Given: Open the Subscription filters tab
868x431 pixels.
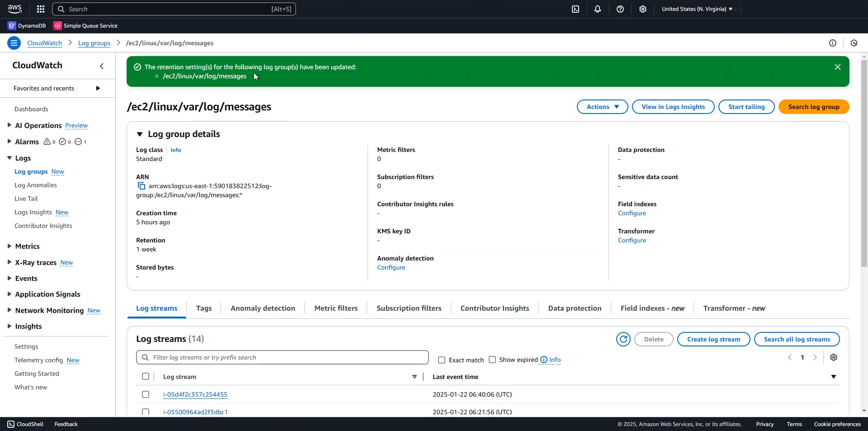Looking at the screenshot, I should (x=409, y=308).
